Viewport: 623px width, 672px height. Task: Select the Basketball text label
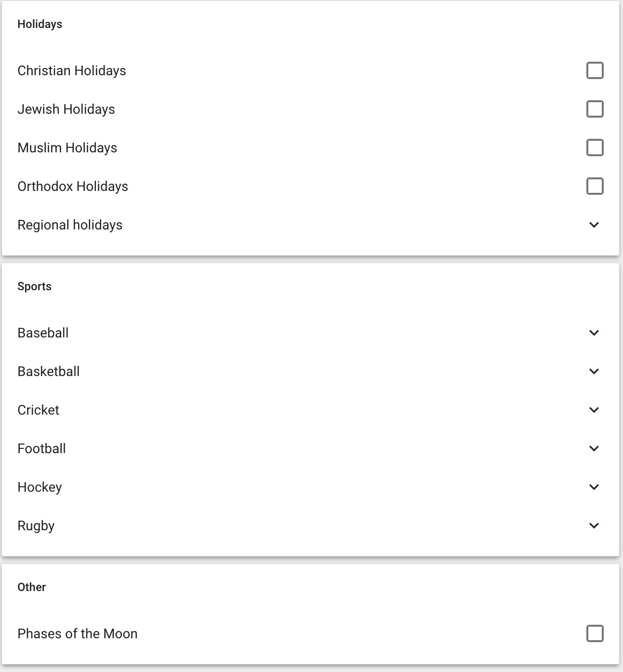(x=49, y=371)
